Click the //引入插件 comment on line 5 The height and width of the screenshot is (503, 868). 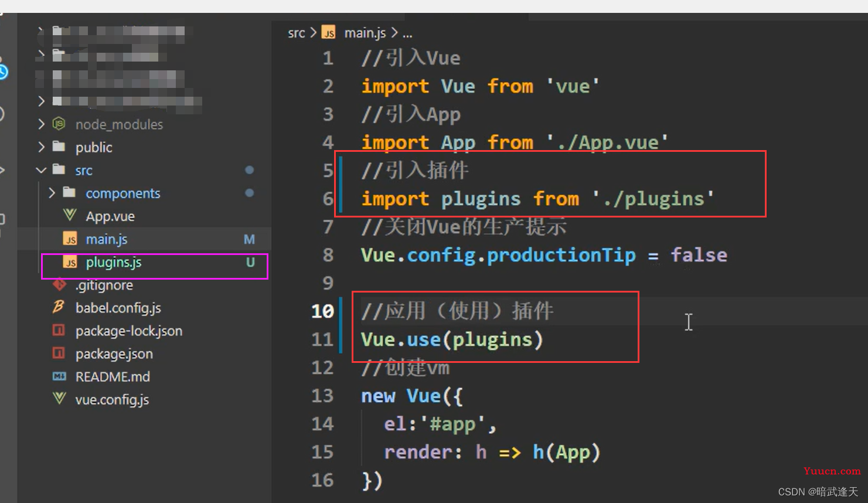coord(415,171)
